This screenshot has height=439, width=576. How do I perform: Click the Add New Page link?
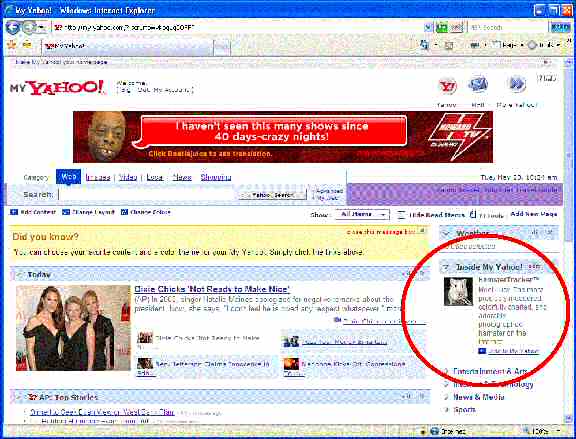534,214
